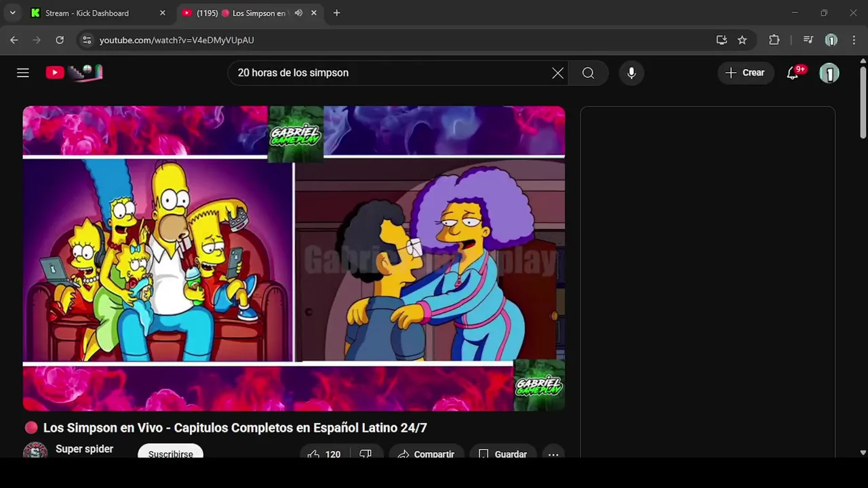Switch to Stream - Kick Dashboard tab
The height and width of the screenshot is (488, 868).
coord(97,13)
